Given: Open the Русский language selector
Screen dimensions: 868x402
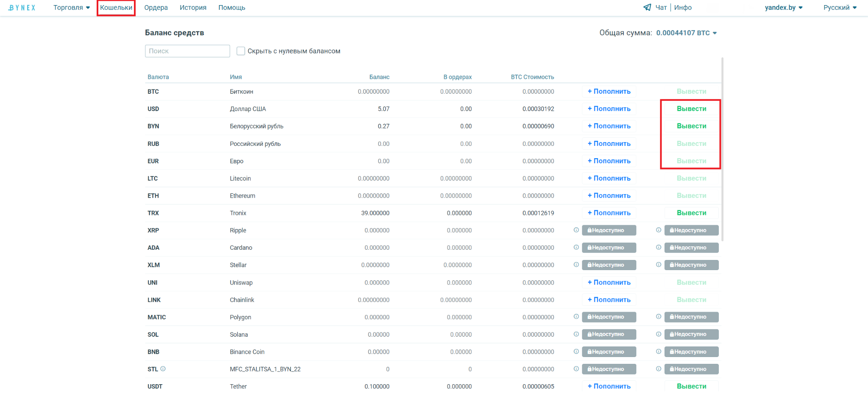Looking at the screenshot, I should (x=840, y=8).
